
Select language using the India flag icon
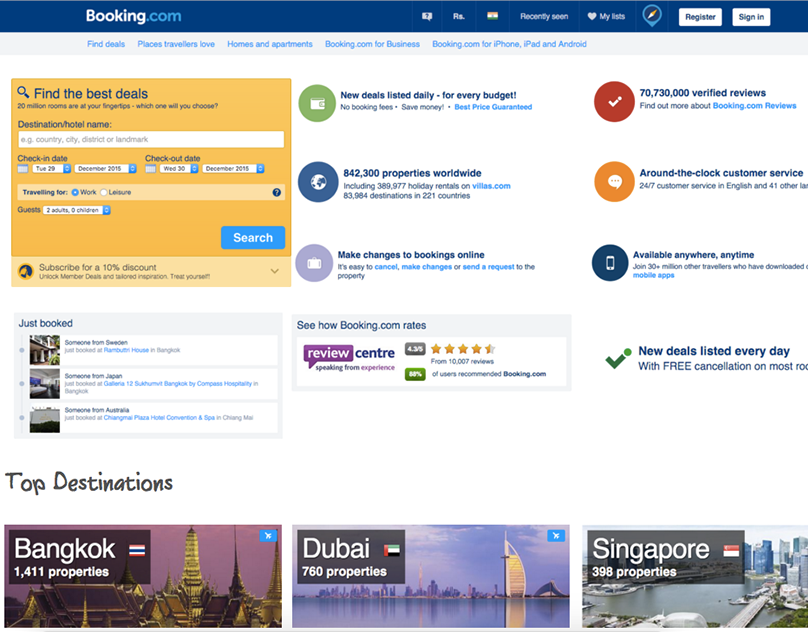[x=492, y=16]
